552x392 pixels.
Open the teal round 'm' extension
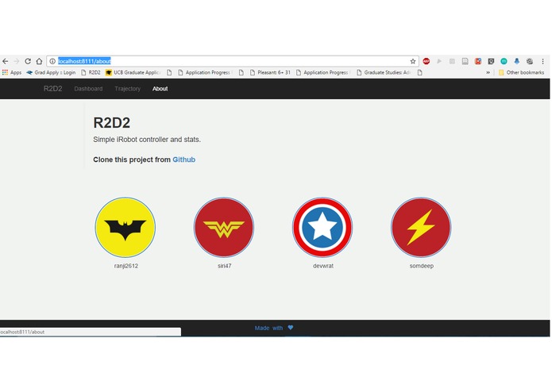pyautogui.click(x=504, y=61)
